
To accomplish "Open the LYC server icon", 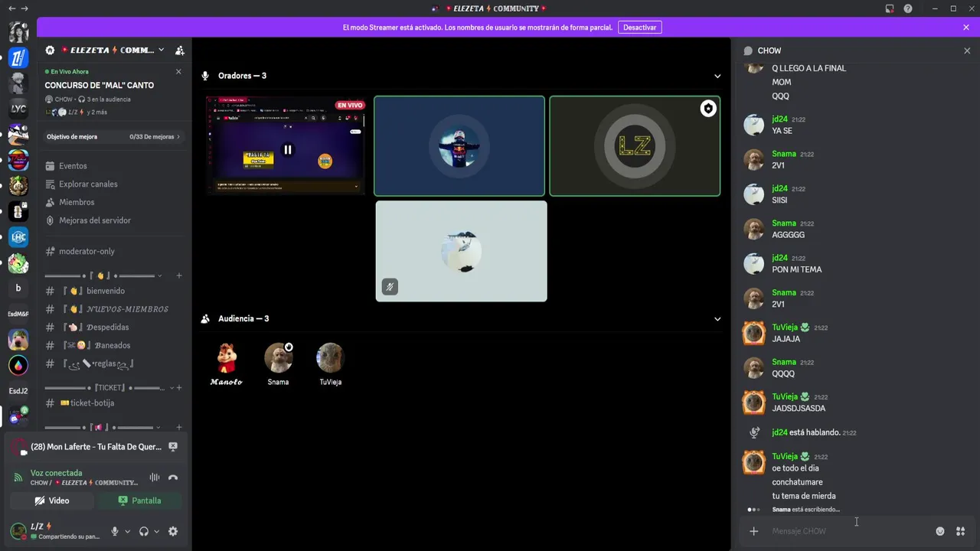I will (18, 109).
